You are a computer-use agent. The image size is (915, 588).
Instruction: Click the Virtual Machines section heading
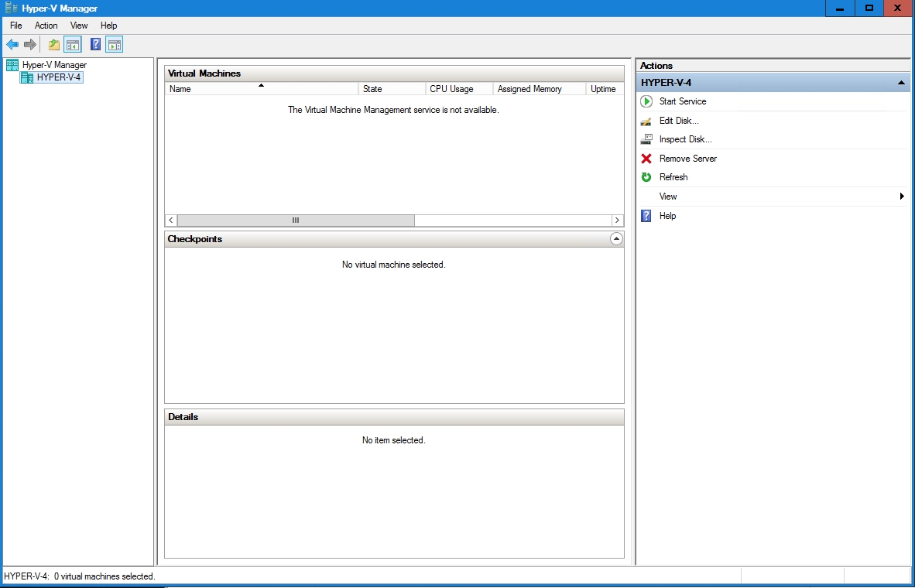pos(204,73)
